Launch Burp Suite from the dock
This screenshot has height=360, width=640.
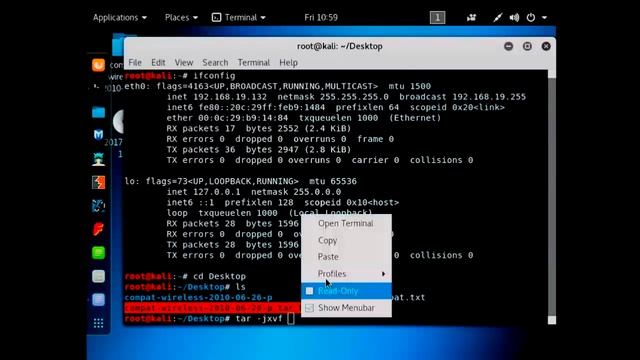coord(98,182)
